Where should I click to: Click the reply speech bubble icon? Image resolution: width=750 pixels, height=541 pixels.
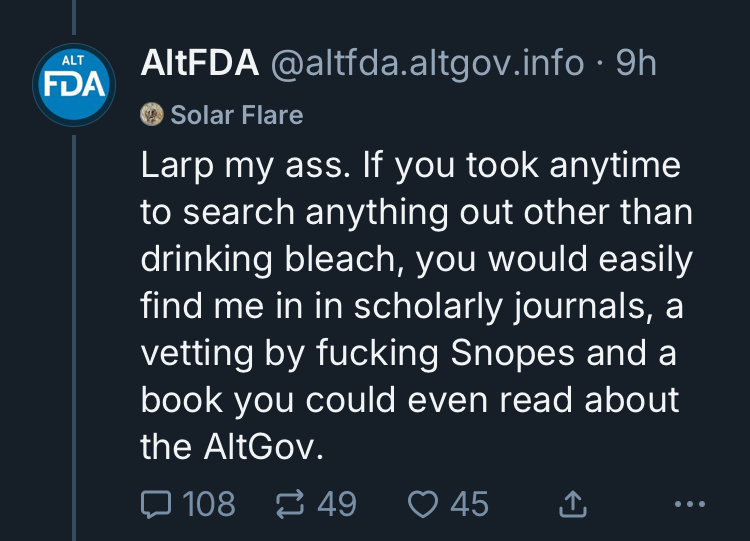(157, 504)
